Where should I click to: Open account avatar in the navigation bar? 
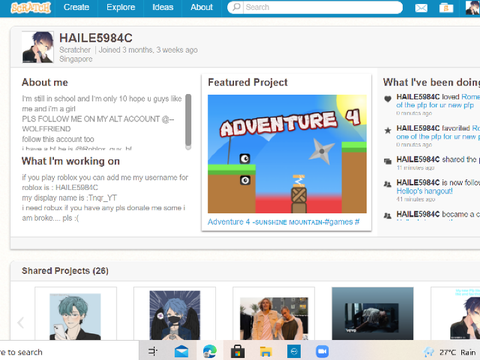(x=473, y=8)
